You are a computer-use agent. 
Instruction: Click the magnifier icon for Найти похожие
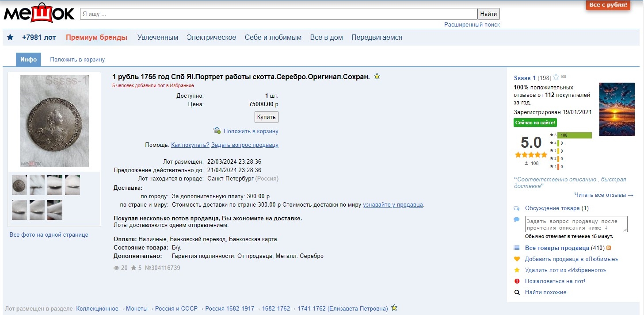pyautogui.click(x=517, y=292)
